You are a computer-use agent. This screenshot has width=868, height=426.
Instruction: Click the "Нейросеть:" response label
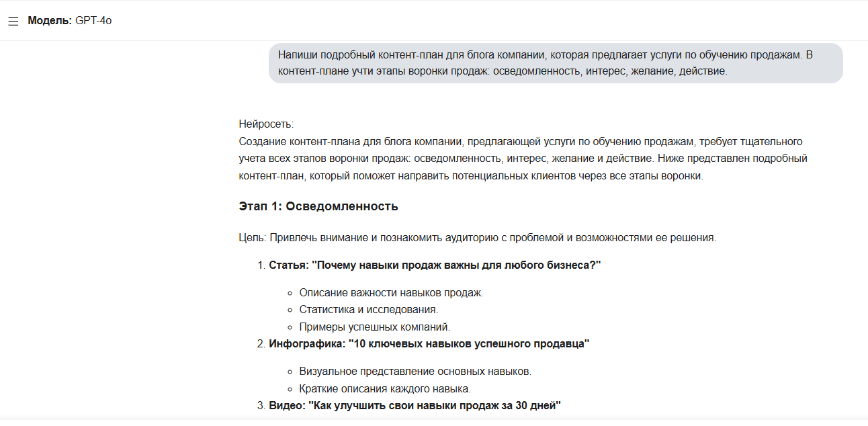pyautogui.click(x=266, y=124)
